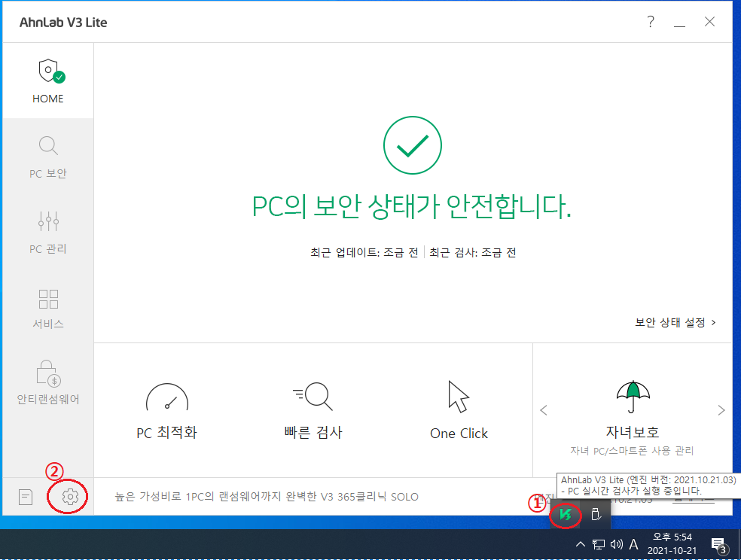The image size is (741, 560).
Task: Open PC 보안 section in sidebar
Action: point(47,157)
